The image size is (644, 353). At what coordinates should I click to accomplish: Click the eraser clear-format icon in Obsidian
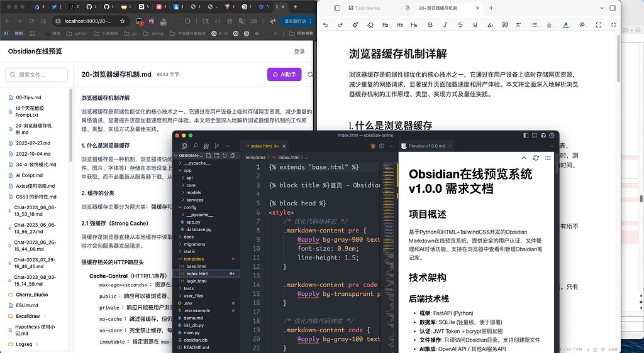click(370, 25)
